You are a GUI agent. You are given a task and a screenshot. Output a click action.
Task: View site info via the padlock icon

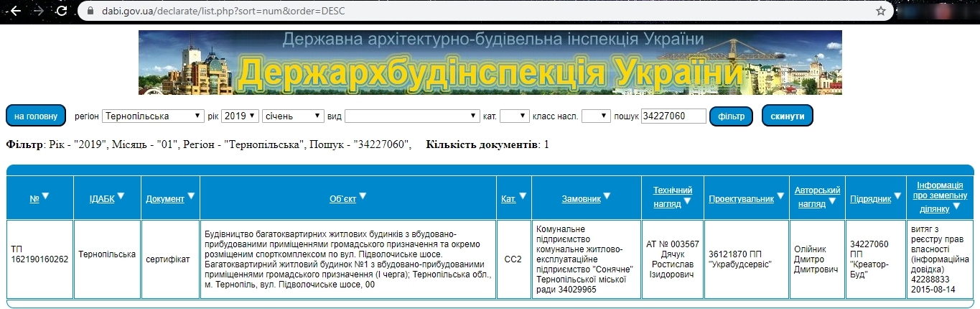coord(89,11)
